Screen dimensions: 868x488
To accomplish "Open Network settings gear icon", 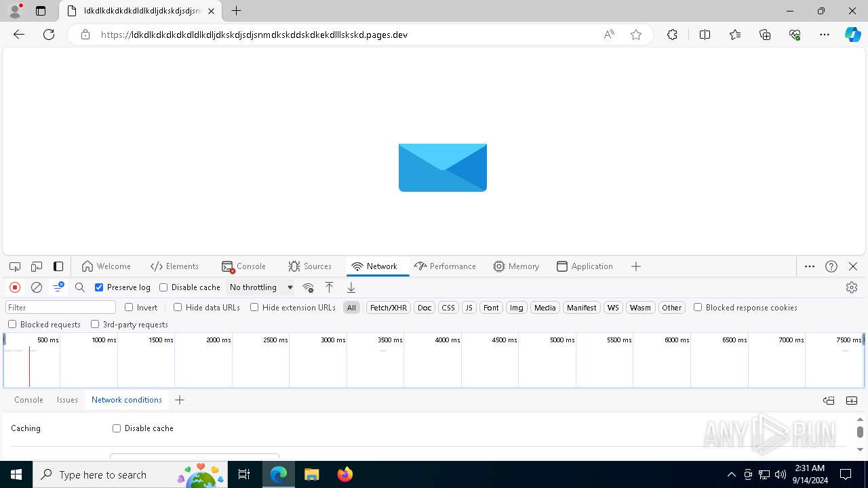I will coord(852,287).
